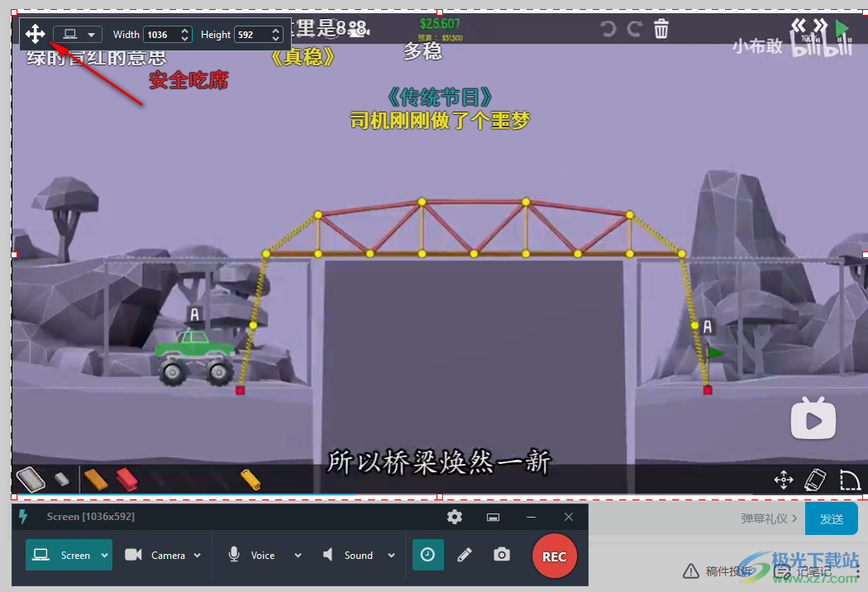This screenshot has width=868, height=592.
Task: Click the pan move tool in the game corner
Action: 784,480
